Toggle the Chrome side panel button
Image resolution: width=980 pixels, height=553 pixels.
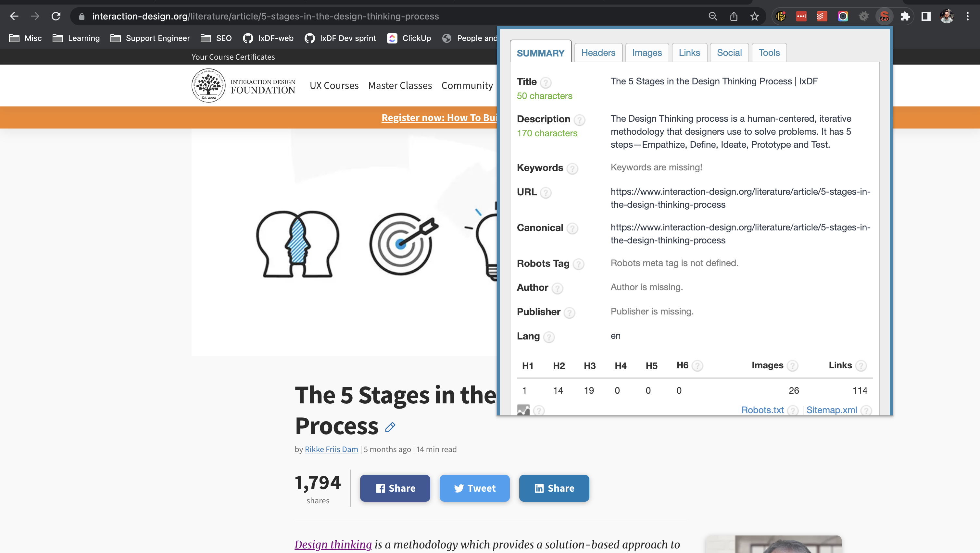pyautogui.click(x=925, y=16)
